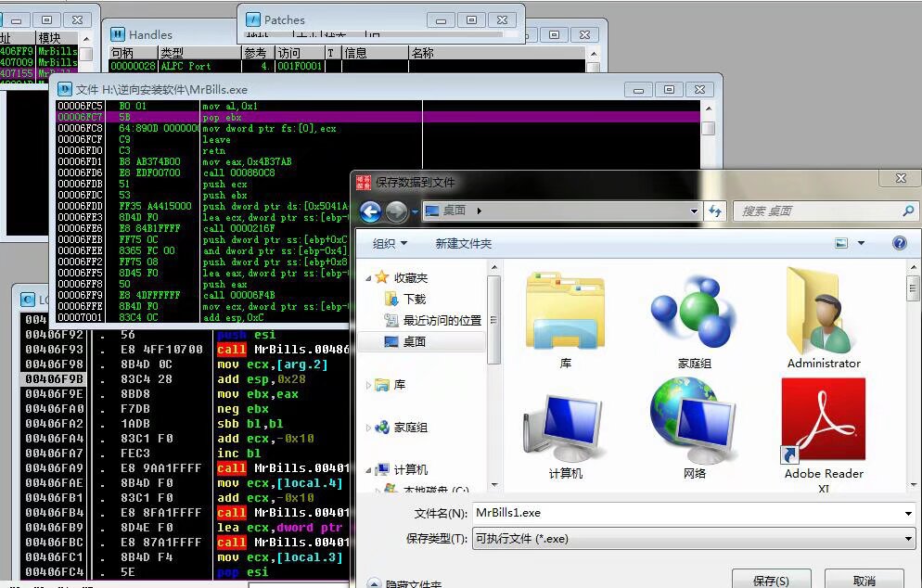Click the file dump window title icon
Viewport: 922px width, 588px height.
pos(65,89)
